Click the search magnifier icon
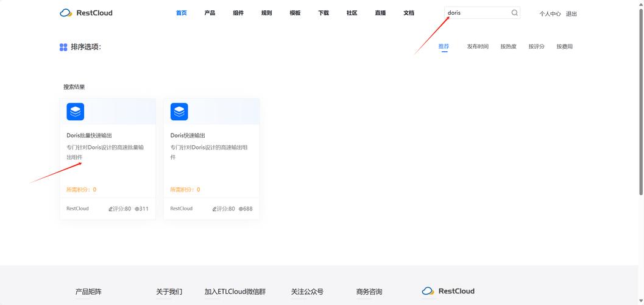The image size is (644, 305). (514, 13)
